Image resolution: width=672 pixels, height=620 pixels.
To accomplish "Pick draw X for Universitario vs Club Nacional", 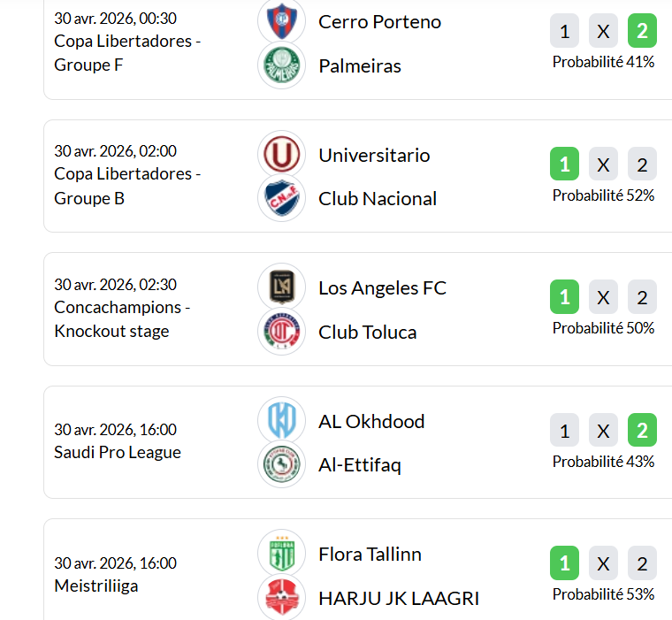I will 603,165.
